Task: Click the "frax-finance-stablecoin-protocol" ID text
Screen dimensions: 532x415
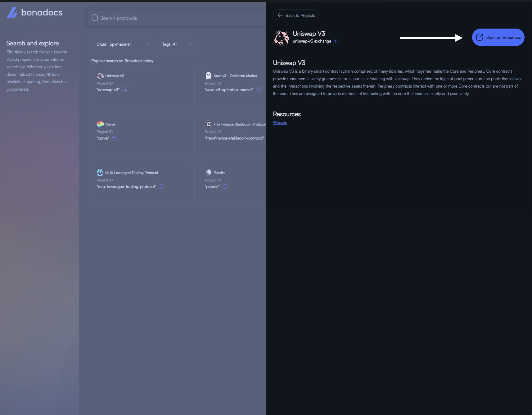Action: [x=235, y=138]
